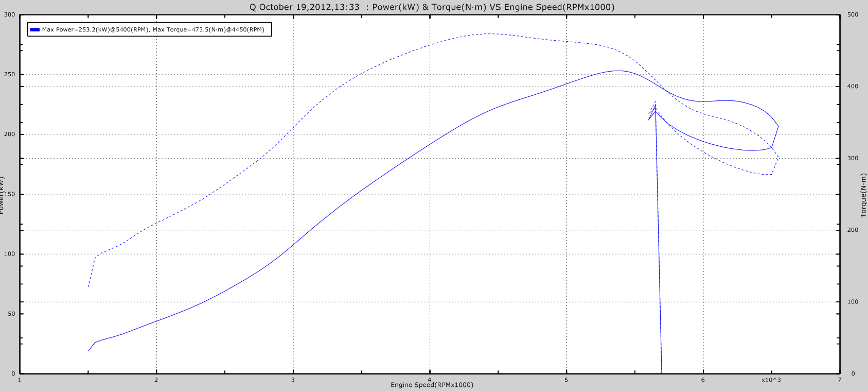Click the Power(kW) left axis label
Viewport: 868px width, 391px height.
tap(3, 195)
